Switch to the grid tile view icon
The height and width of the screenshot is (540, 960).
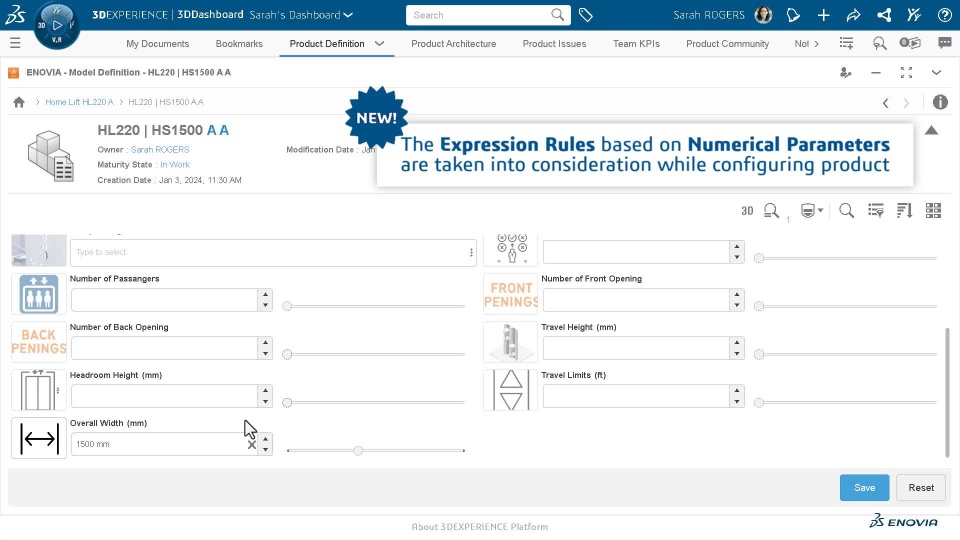(933, 211)
